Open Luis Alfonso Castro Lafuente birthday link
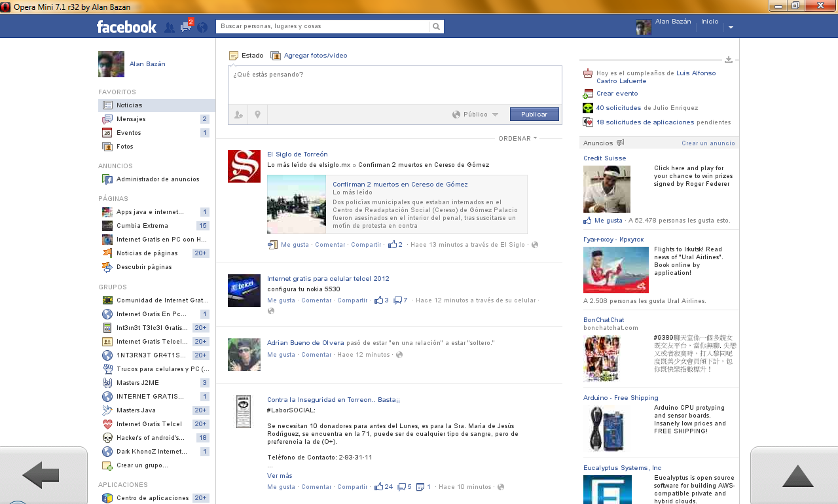This screenshot has height=504, width=838. pos(656,77)
